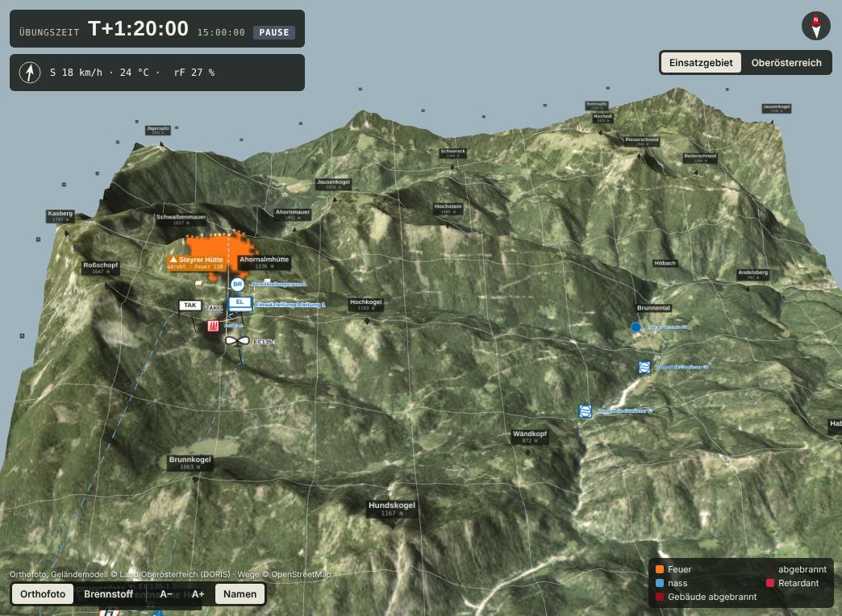Click the 24 °C temperature reading
This screenshot has width=842, height=616.
[x=134, y=73]
